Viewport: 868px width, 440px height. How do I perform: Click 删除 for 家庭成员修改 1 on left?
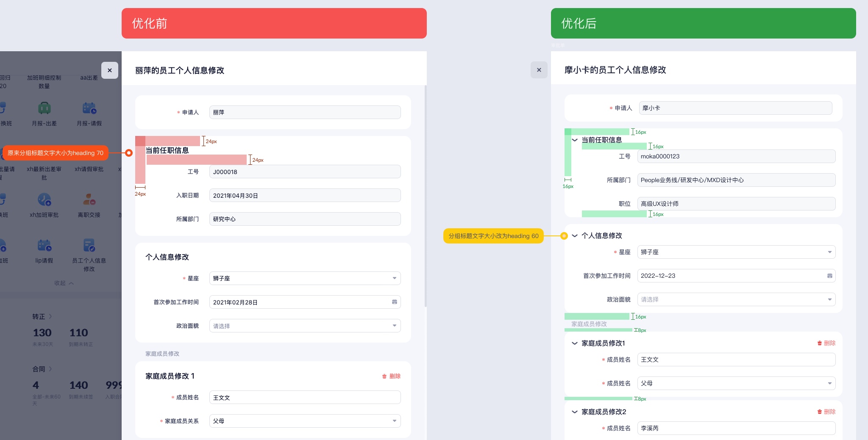(395, 376)
